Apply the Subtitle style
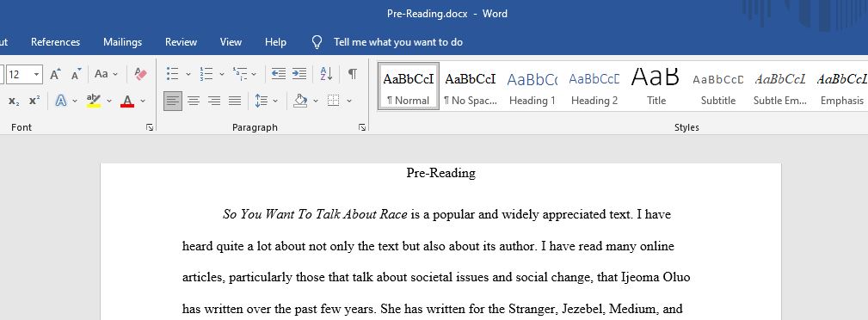This screenshot has height=320, width=868. [718, 86]
